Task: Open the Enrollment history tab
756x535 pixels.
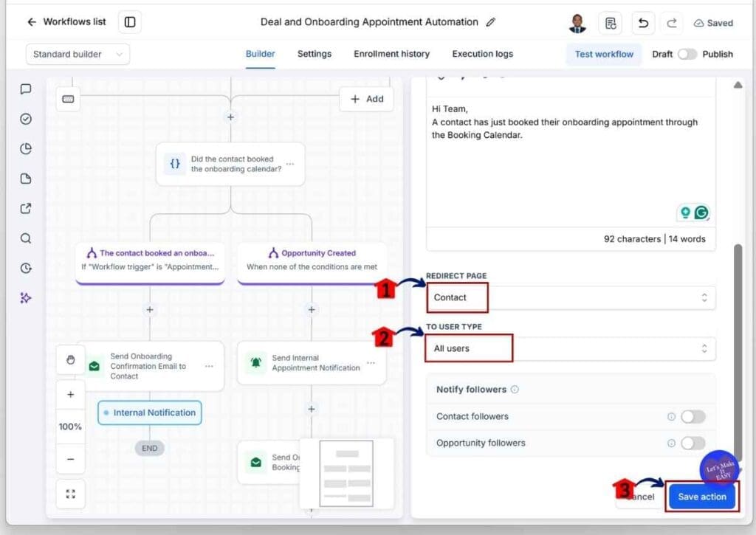Action: coord(391,54)
